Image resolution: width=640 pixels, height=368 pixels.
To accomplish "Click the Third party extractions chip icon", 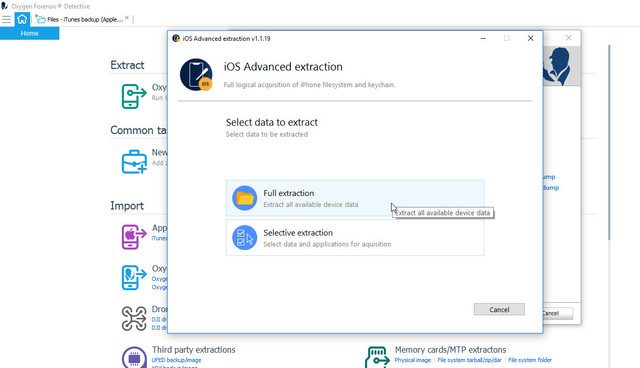I will (134, 357).
